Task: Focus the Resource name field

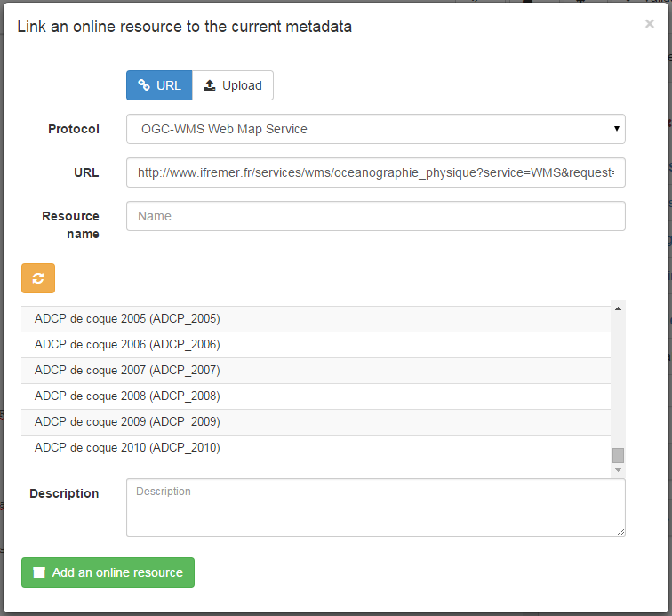Action: (375, 216)
